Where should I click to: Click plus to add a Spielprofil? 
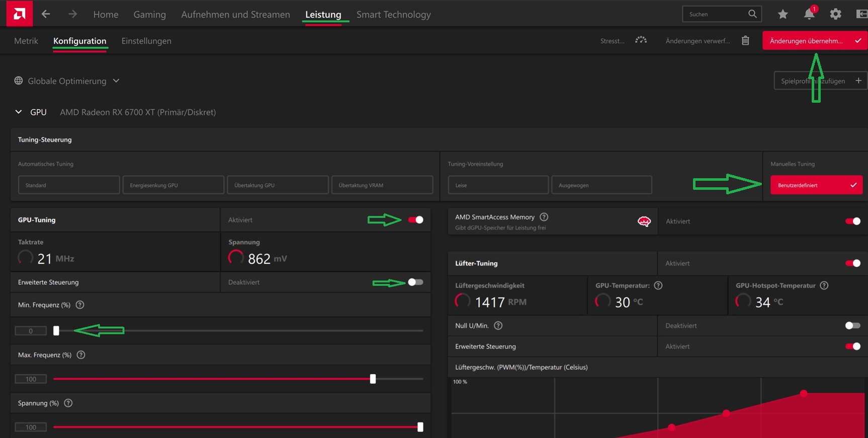point(858,81)
